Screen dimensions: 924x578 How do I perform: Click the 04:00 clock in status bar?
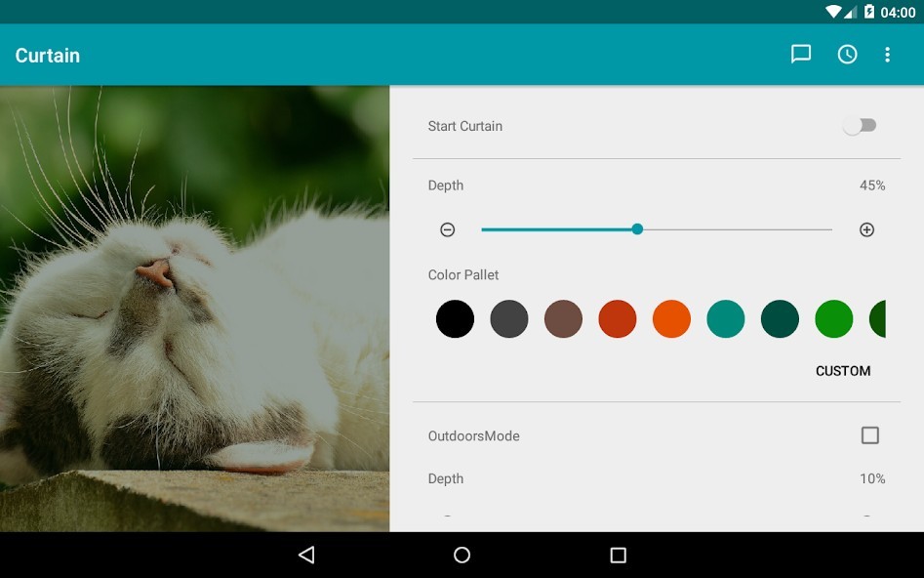tap(898, 13)
